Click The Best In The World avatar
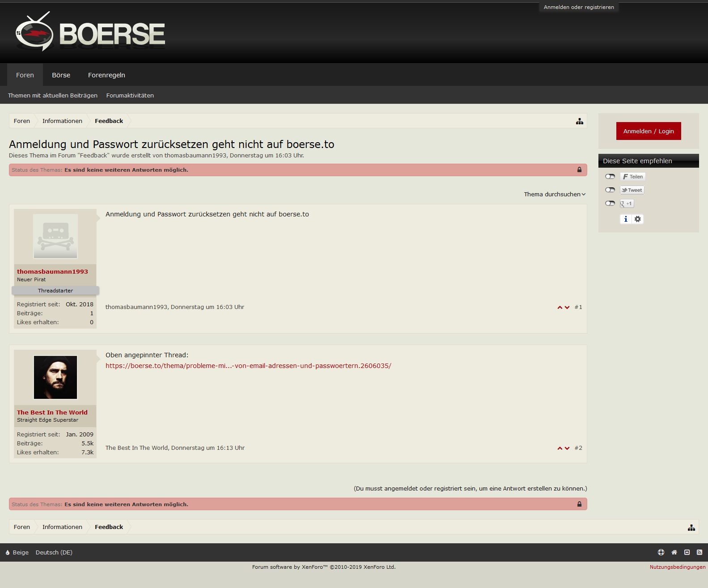 55,377
